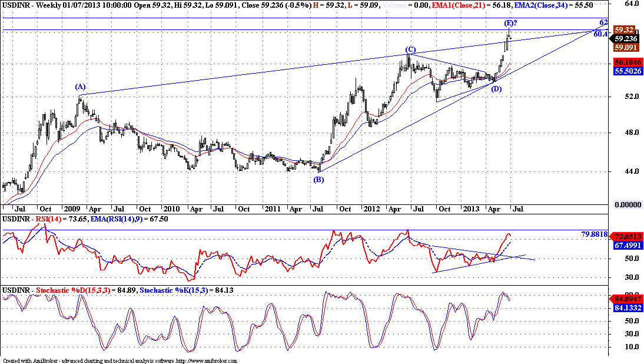
Task: Click the EMA2(Close,34) = 55.50 header text
Action: click(554, 5)
